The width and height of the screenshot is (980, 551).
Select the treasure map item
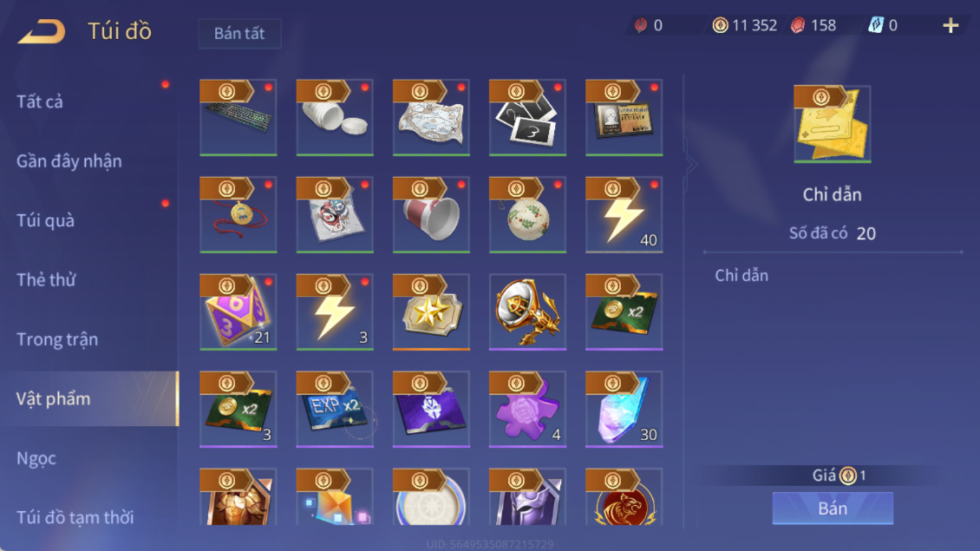click(x=431, y=118)
